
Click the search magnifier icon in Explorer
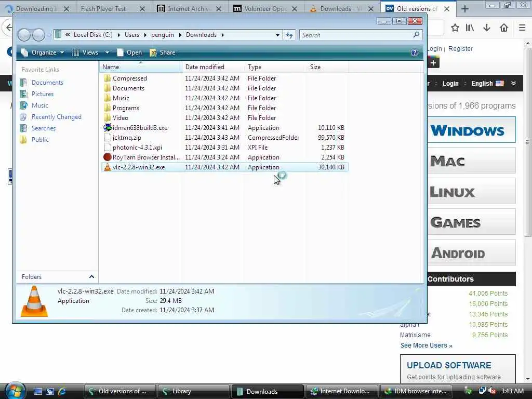pyautogui.click(x=416, y=35)
